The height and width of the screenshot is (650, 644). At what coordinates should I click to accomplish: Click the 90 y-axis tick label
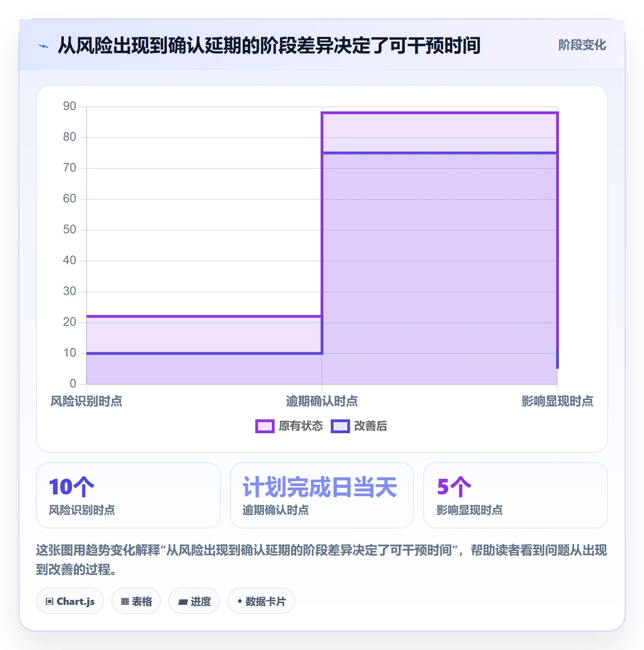(x=69, y=106)
